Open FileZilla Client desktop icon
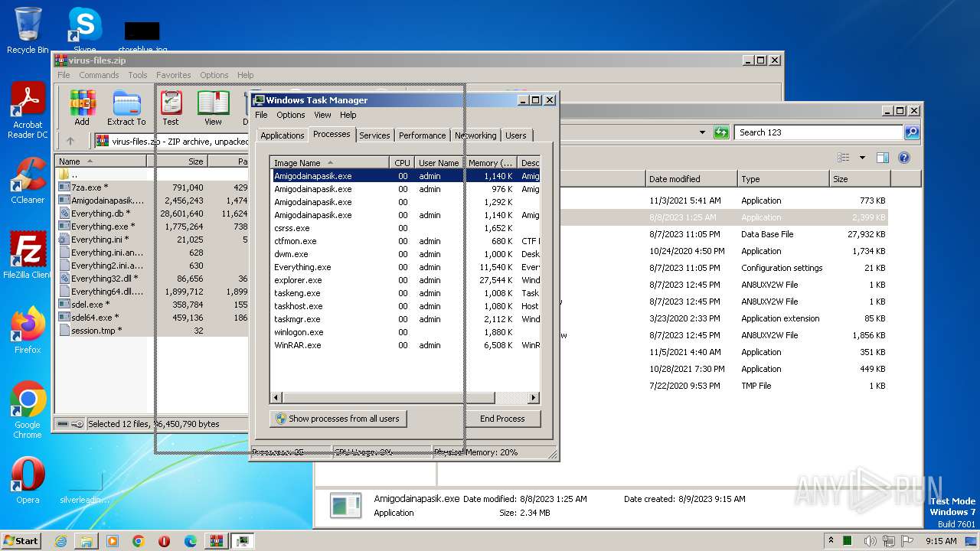Screen dimensions: 980x551 [28, 256]
